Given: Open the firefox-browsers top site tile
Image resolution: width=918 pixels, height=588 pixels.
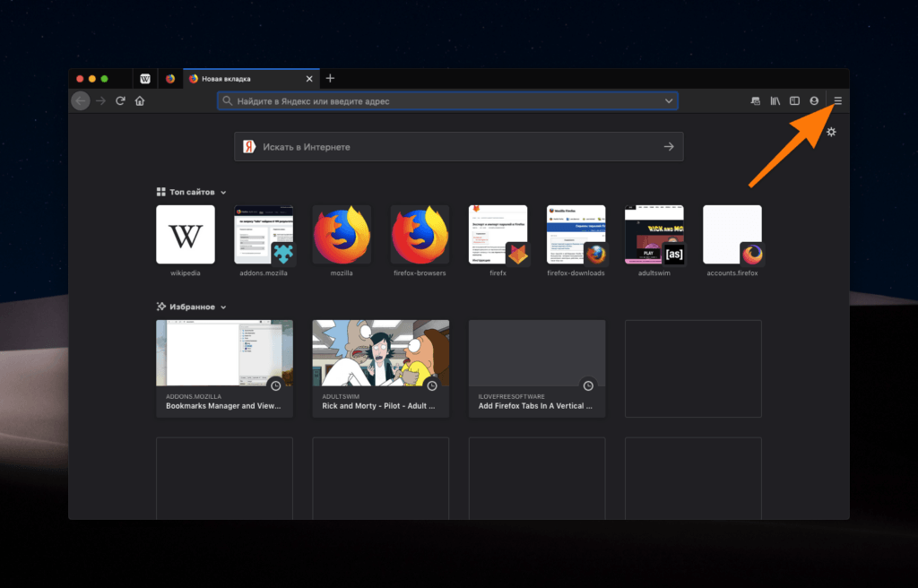Looking at the screenshot, I should (420, 234).
